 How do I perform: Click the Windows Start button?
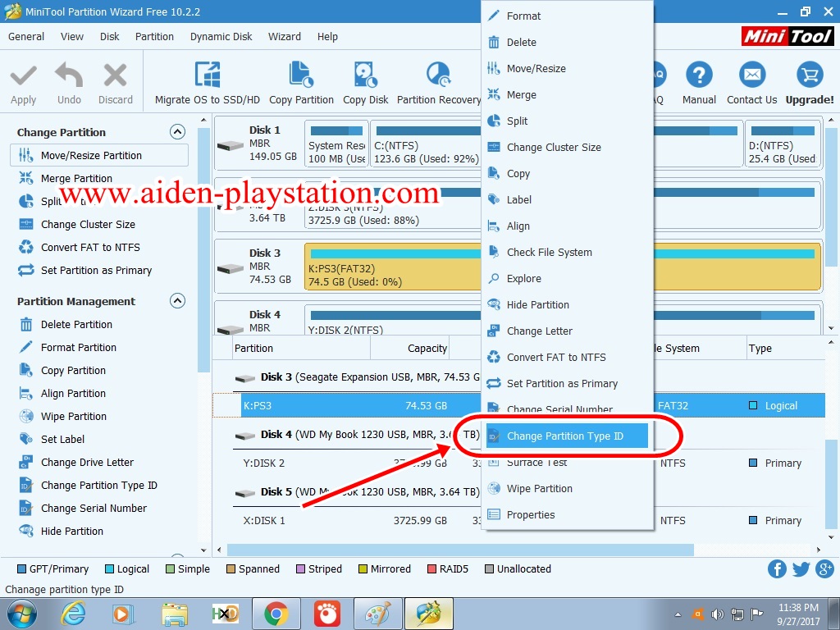(x=21, y=614)
